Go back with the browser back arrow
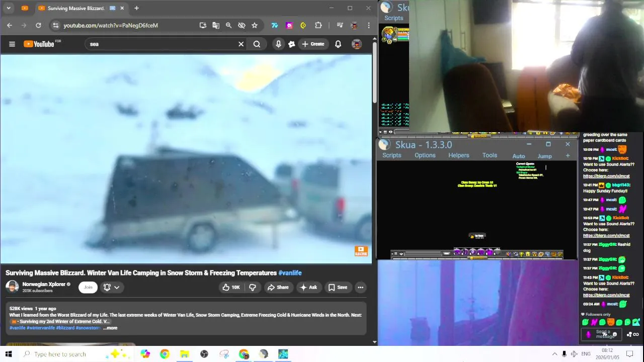Screen dimensions: 644x362 point(10,25)
